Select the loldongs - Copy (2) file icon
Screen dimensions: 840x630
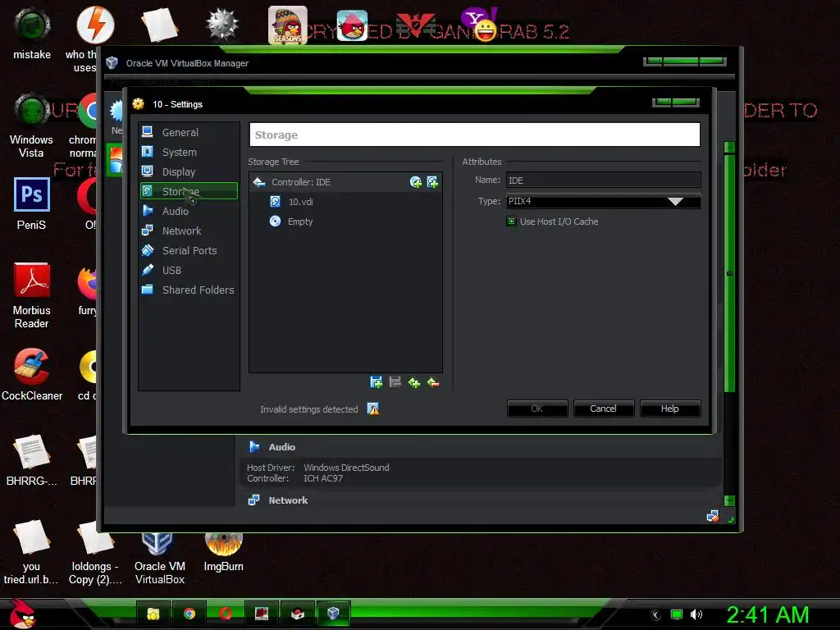[x=95, y=552]
